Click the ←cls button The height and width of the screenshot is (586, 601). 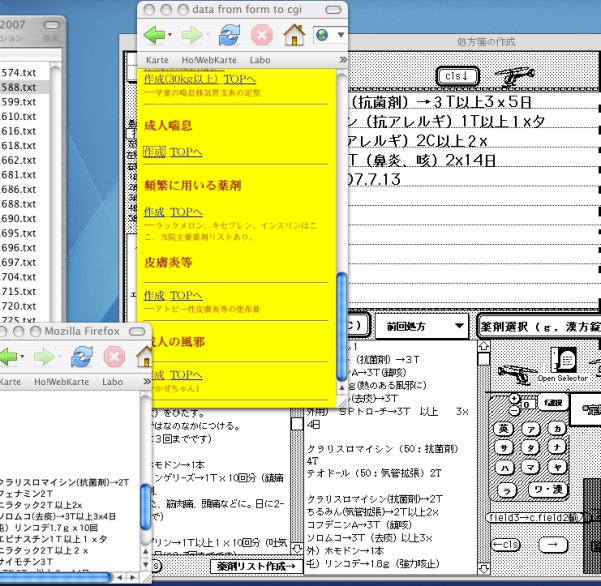506,545
